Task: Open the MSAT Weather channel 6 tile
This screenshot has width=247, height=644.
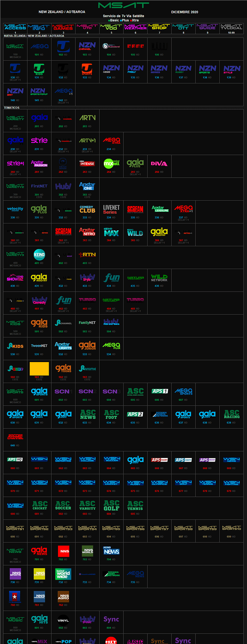Action: pyautogui.click(x=135, y=27)
